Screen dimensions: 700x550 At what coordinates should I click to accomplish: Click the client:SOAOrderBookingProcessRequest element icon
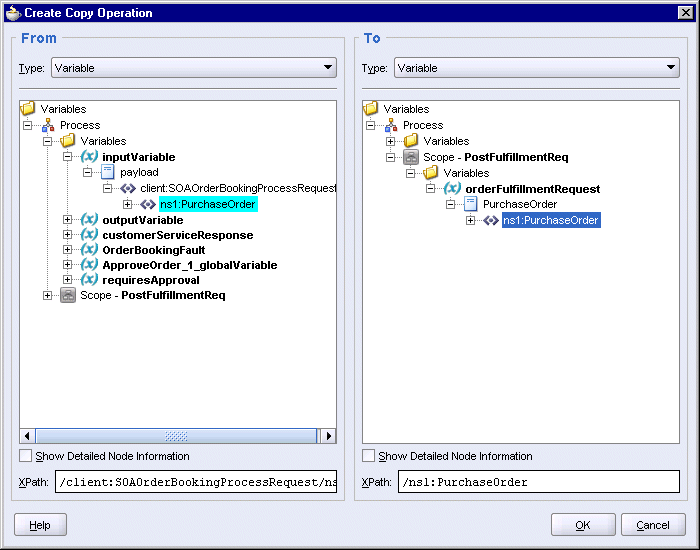tap(128, 188)
